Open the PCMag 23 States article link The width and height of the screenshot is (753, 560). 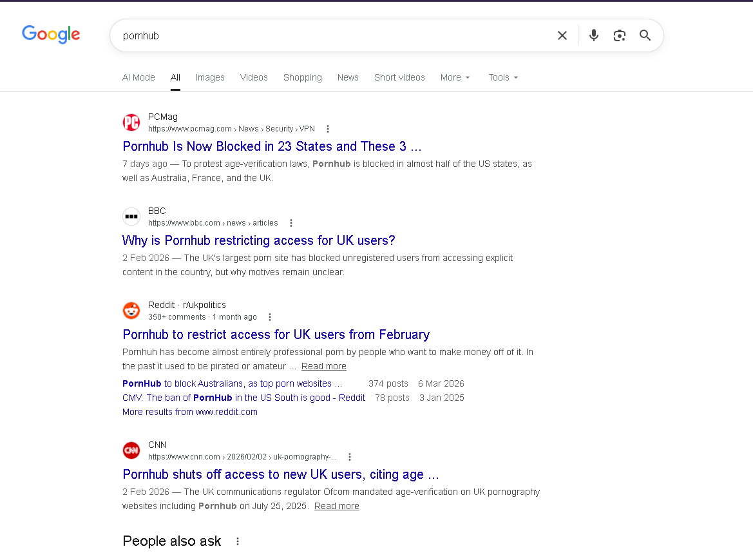tap(272, 146)
